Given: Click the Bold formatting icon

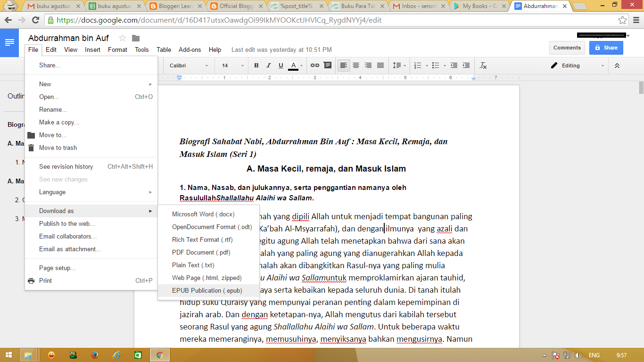Looking at the screenshot, I should tap(256, 66).
